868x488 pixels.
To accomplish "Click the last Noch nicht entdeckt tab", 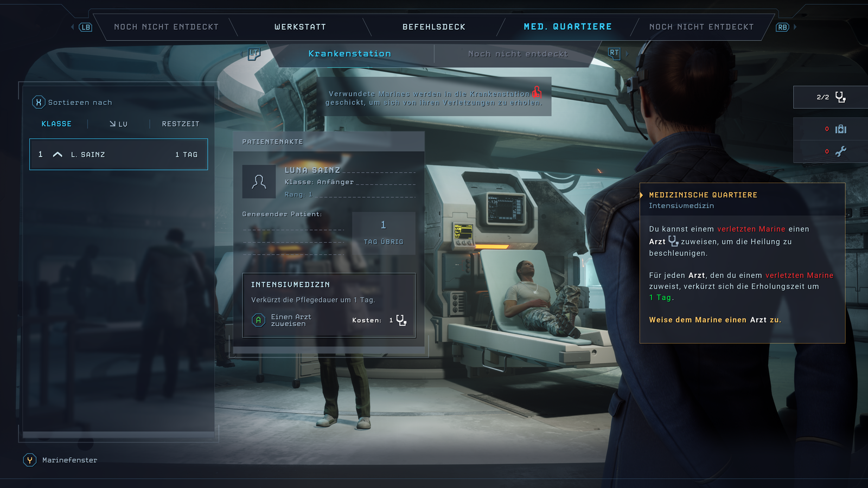I will point(701,27).
